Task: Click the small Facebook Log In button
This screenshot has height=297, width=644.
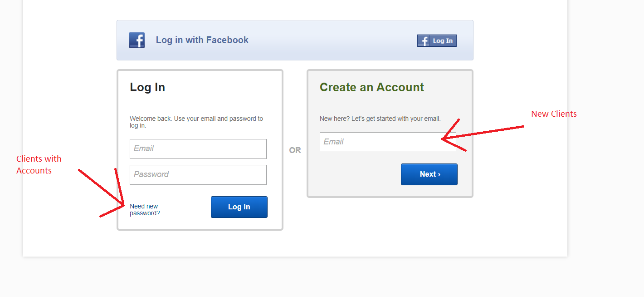Action: 437,41
